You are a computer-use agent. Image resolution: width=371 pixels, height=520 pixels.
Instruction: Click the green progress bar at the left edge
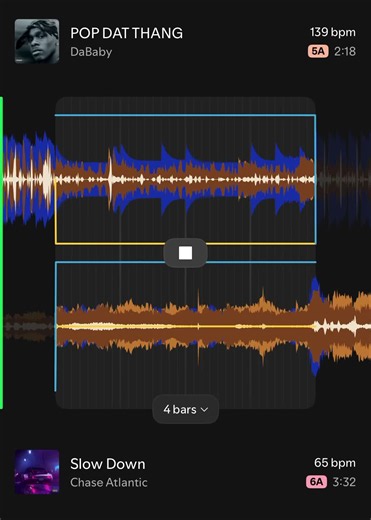tap(1, 252)
